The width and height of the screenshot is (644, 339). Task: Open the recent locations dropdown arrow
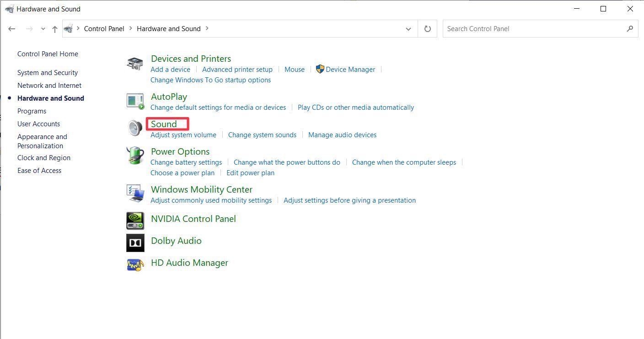click(x=43, y=29)
